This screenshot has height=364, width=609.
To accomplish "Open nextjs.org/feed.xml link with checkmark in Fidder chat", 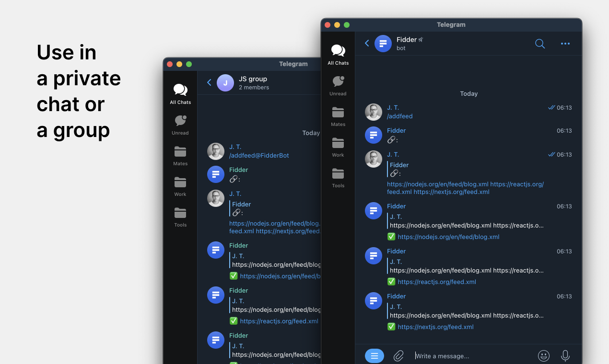I will click(435, 327).
